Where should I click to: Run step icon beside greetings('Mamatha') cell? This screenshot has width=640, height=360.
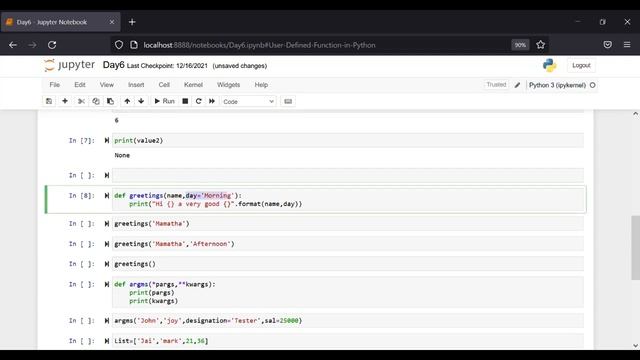tap(107, 224)
